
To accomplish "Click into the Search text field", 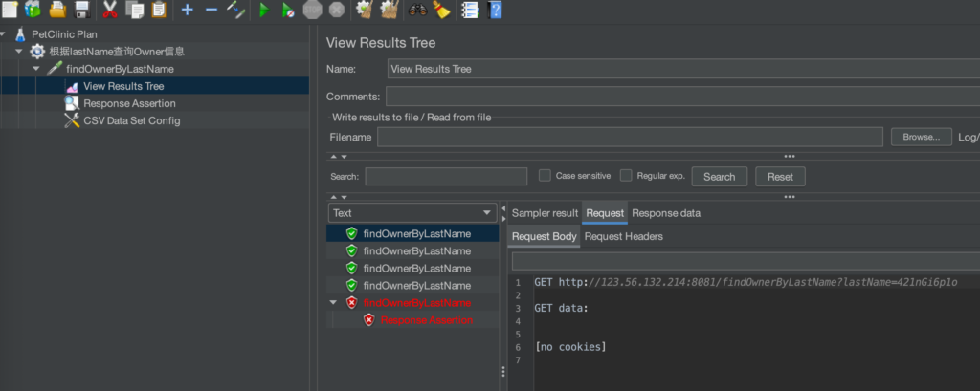I will pos(446,176).
